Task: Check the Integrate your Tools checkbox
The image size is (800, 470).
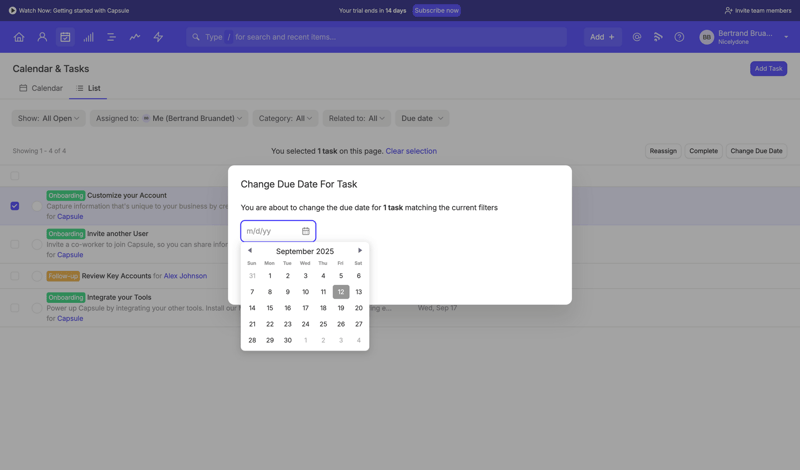Action: tap(15, 308)
